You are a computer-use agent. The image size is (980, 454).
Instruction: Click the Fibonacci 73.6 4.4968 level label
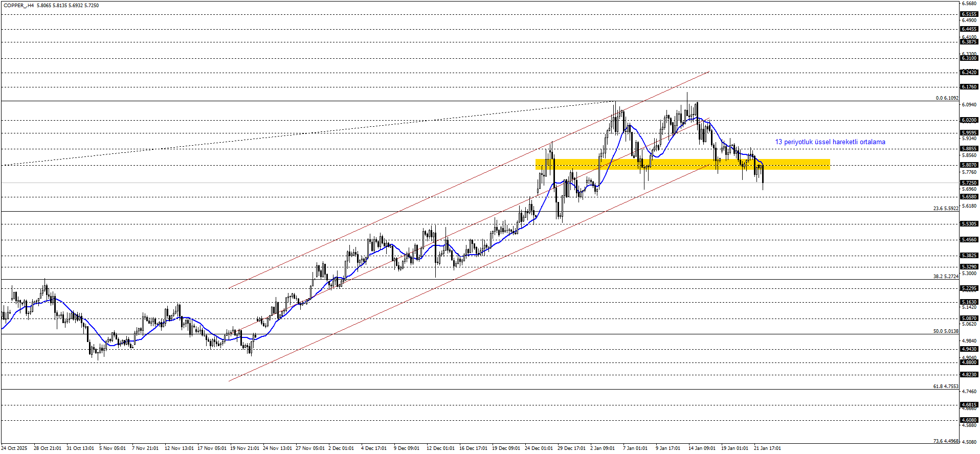945,441
